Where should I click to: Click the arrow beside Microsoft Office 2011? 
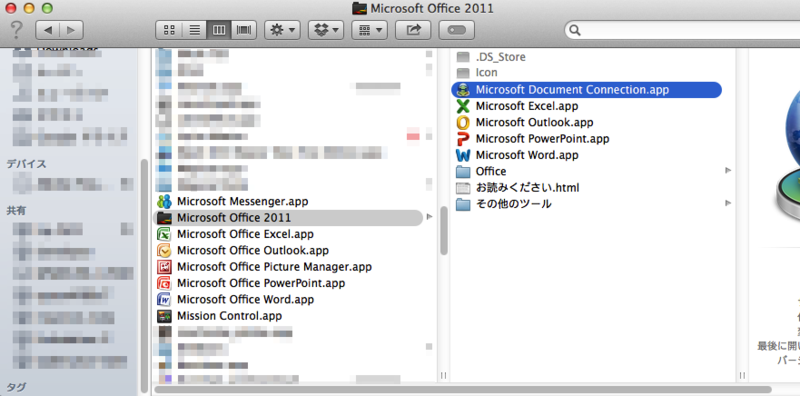(429, 217)
